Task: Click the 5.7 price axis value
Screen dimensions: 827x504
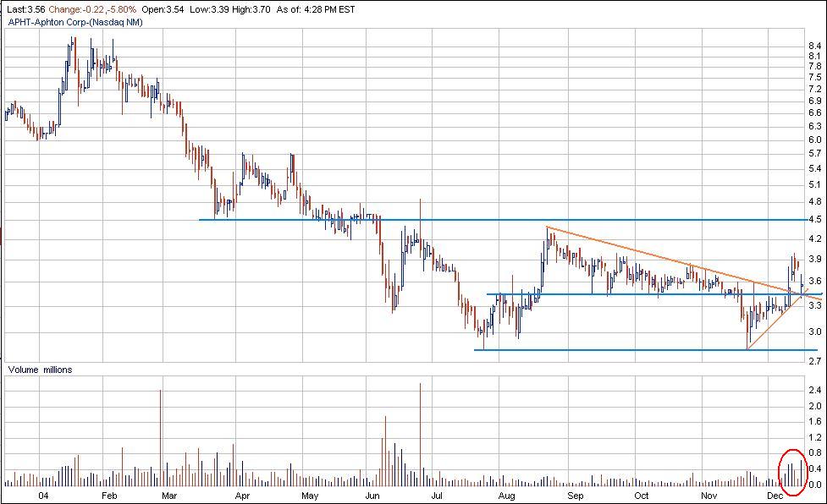Action: pyautogui.click(x=814, y=154)
